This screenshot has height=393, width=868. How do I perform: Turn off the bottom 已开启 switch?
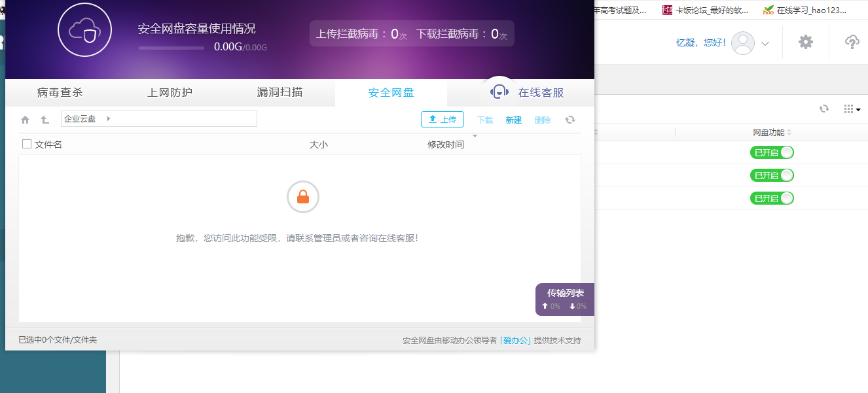[x=772, y=198]
